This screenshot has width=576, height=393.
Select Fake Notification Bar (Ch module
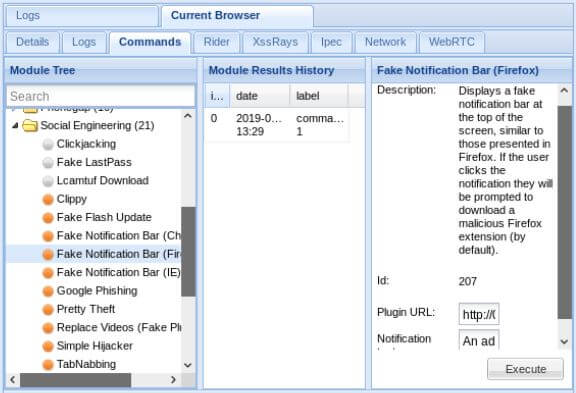119,236
